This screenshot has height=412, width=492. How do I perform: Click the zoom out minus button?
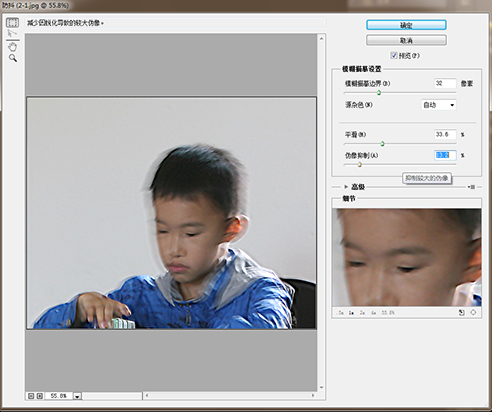[31, 396]
